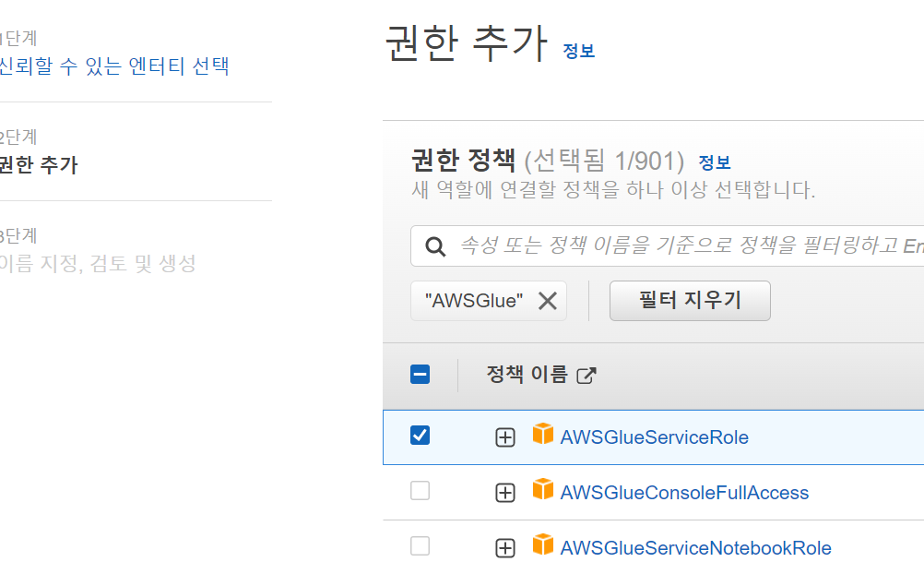Go to step 신뢰할 수 있는 엔터티 선택
This screenshot has width=924, height=574.
[x=113, y=66]
